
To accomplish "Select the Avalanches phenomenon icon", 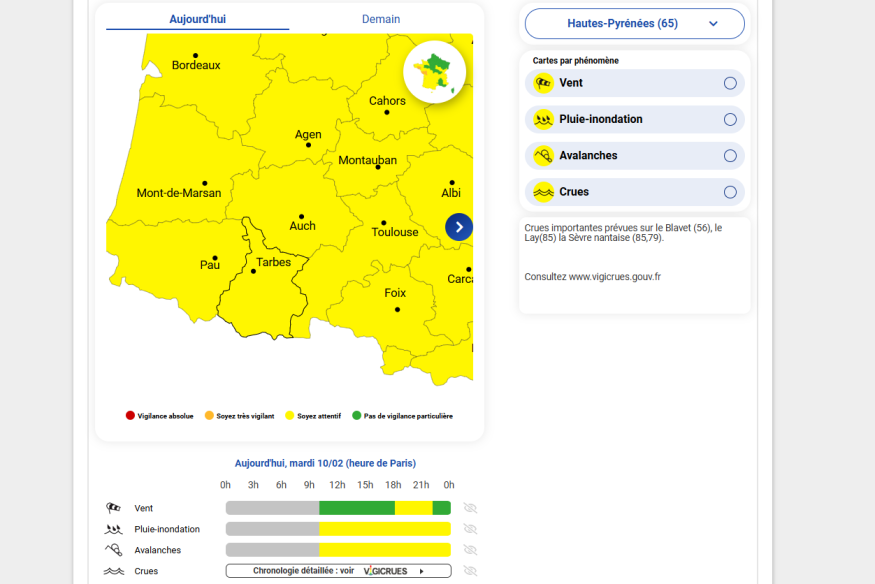I will tap(543, 155).
